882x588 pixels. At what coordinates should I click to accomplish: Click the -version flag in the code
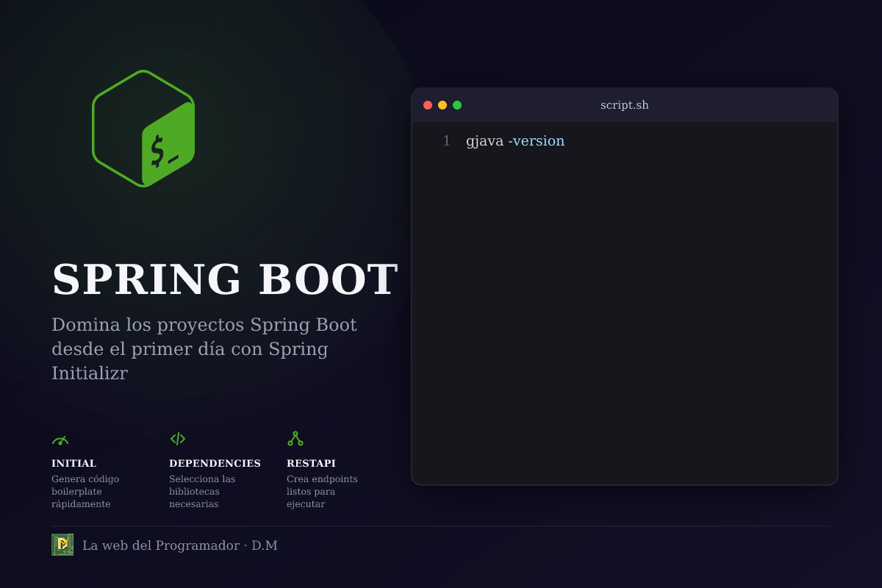click(537, 141)
